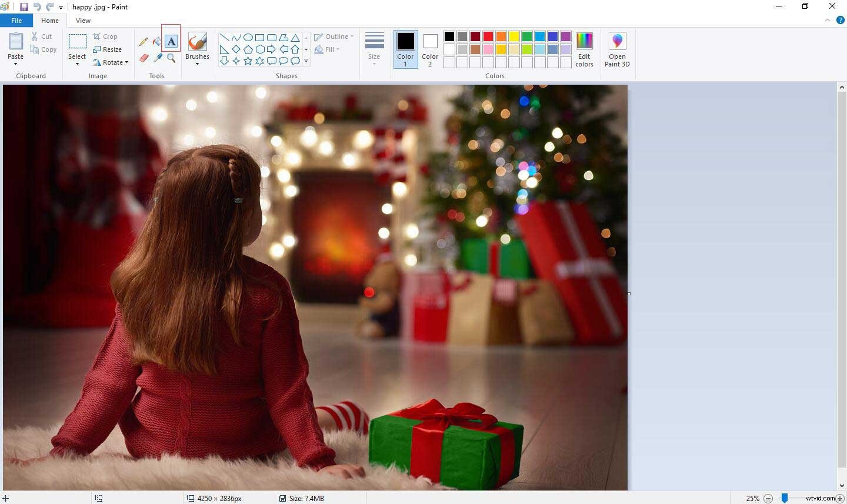
Task: Open the File menu
Action: tap(16, 20)
